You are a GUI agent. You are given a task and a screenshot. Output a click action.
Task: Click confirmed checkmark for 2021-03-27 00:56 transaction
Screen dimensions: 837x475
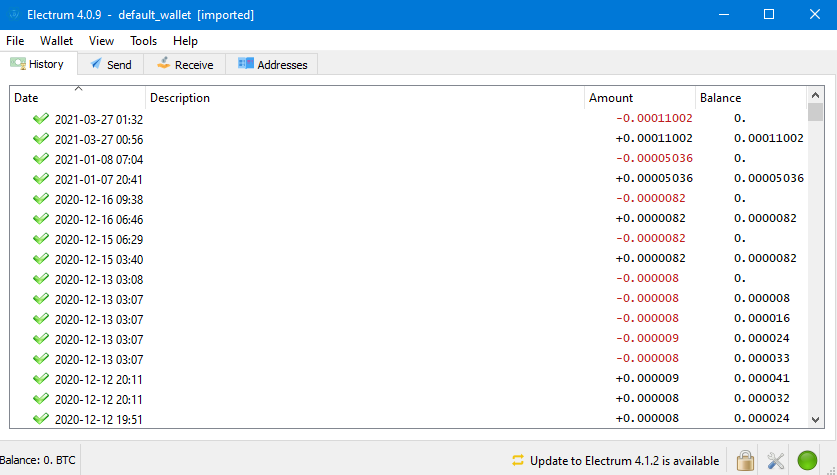[x=41, y=139]
